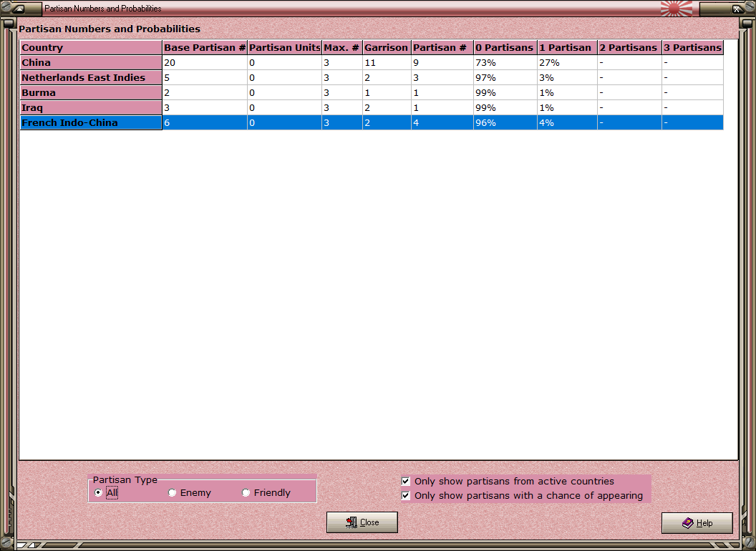The image size is (756, 551).
Task: Click China's base partisan value 20
Action: coord(205,63)
